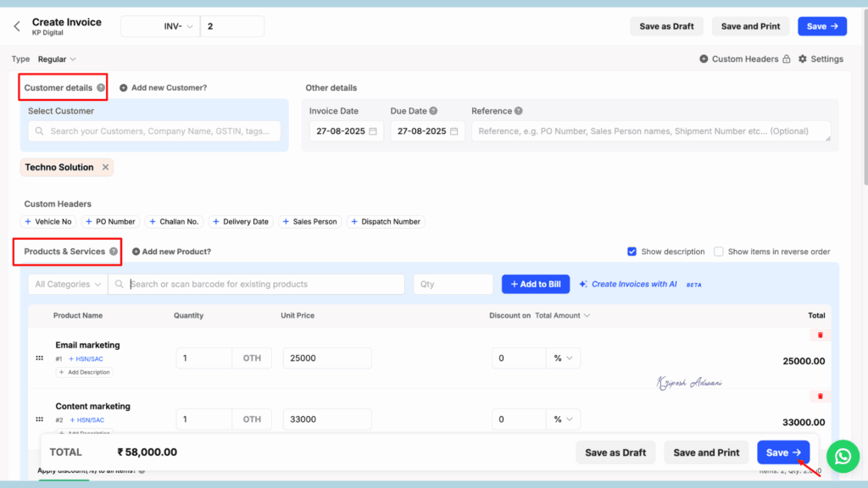The width and height of the screenshot is (868, 488).
Task: Open the All Categories filter
Action: click(67, 284)
